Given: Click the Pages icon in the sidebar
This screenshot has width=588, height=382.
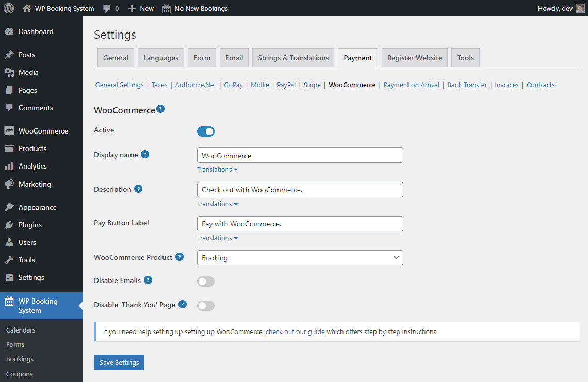Looking at the screenshot, I should 9,90.
